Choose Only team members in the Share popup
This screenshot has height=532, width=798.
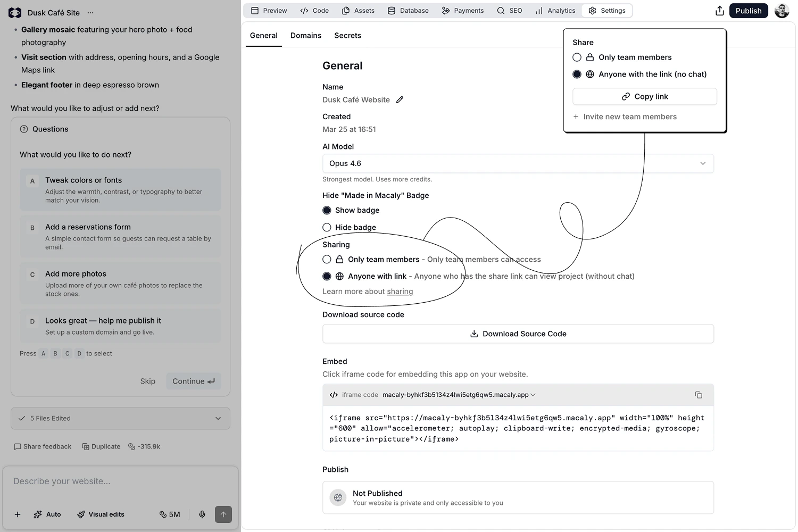(x=577, y=57)
